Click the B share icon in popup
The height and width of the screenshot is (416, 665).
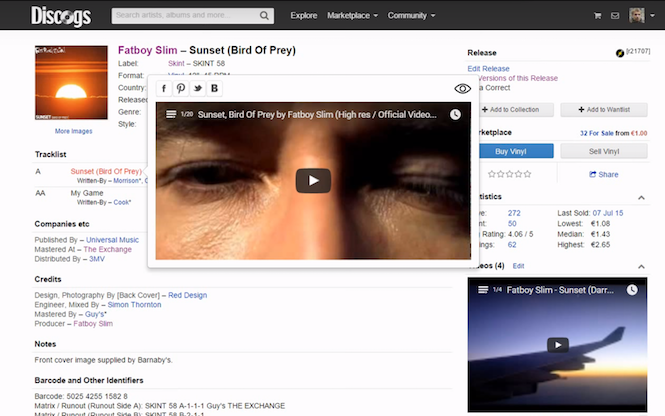215,88
